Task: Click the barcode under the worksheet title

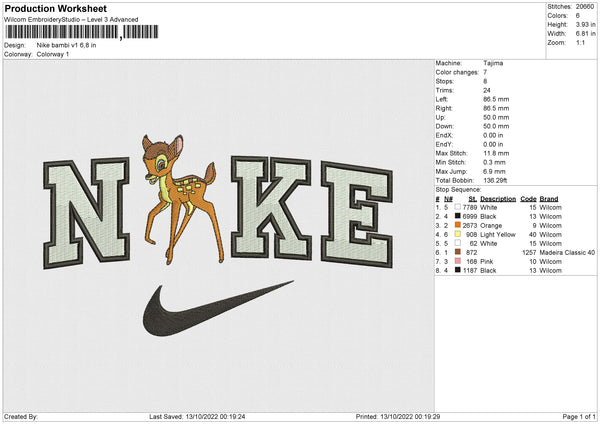Action: pos(82,32)
